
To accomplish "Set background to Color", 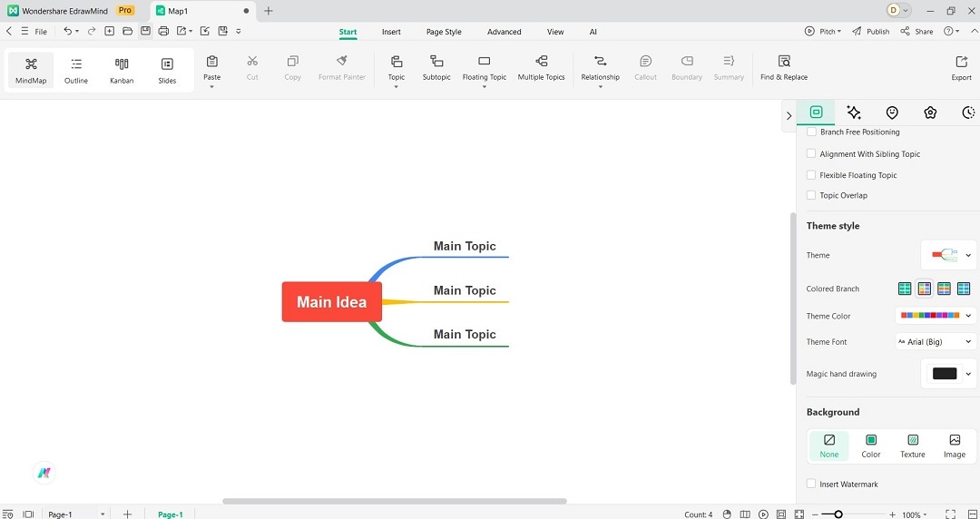I will (x=870, y=446).
